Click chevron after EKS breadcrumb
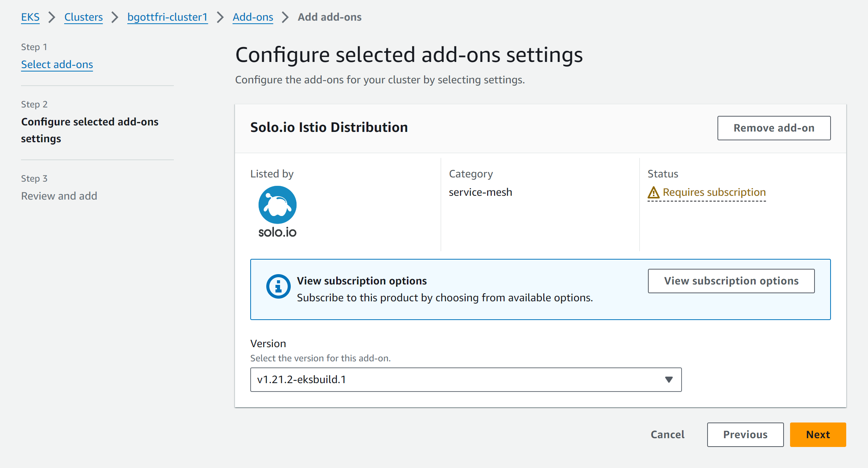The image size is (868, 468). [52, 17]
